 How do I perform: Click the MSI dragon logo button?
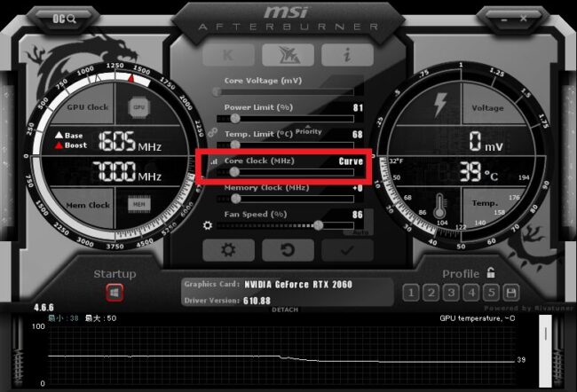[x=288, y=55]
